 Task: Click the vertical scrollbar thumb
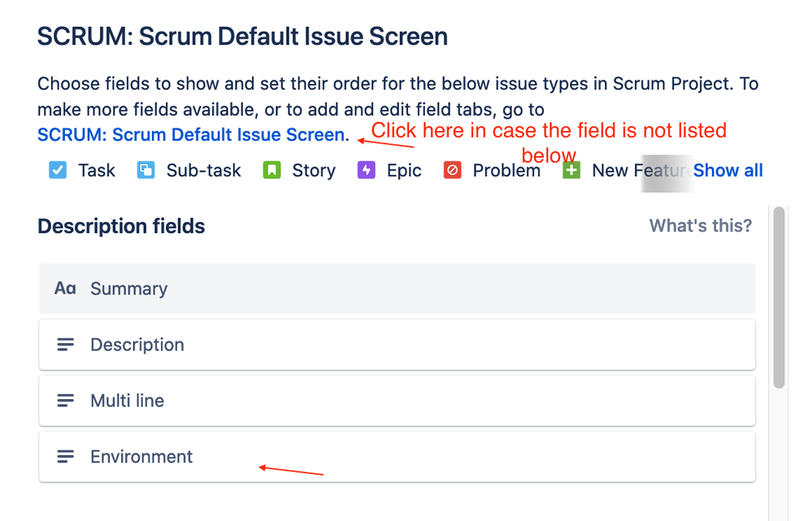click(779, 297)
